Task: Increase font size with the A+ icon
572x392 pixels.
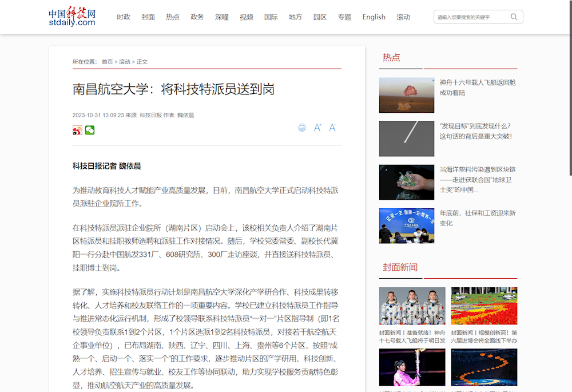Action: point(317,128)
